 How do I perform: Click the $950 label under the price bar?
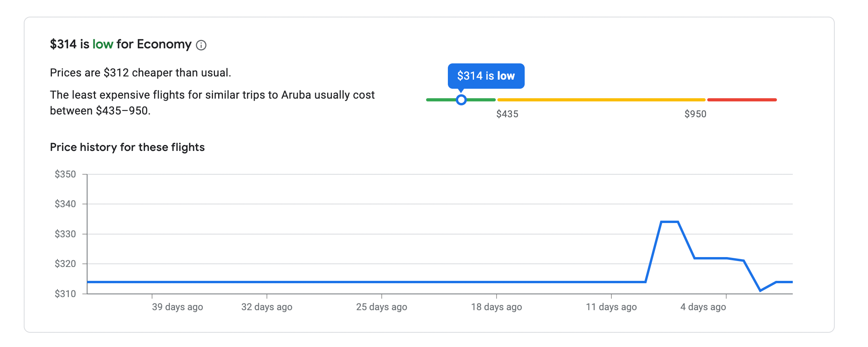(x=695, y=114)
